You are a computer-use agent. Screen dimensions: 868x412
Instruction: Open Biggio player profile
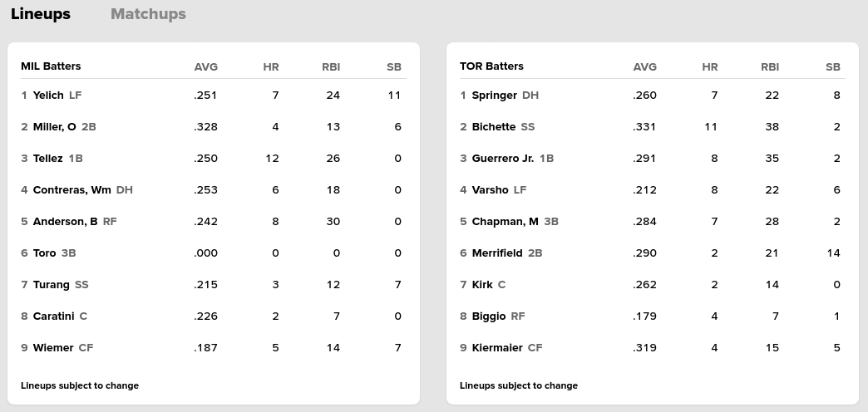pos(488,316)
